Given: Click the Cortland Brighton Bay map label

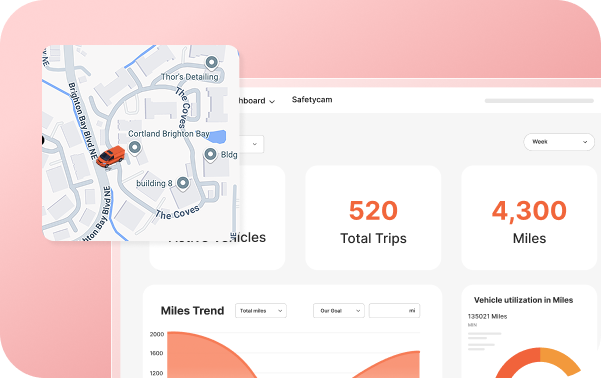Looking at the screenshot, I should point(169,134).
